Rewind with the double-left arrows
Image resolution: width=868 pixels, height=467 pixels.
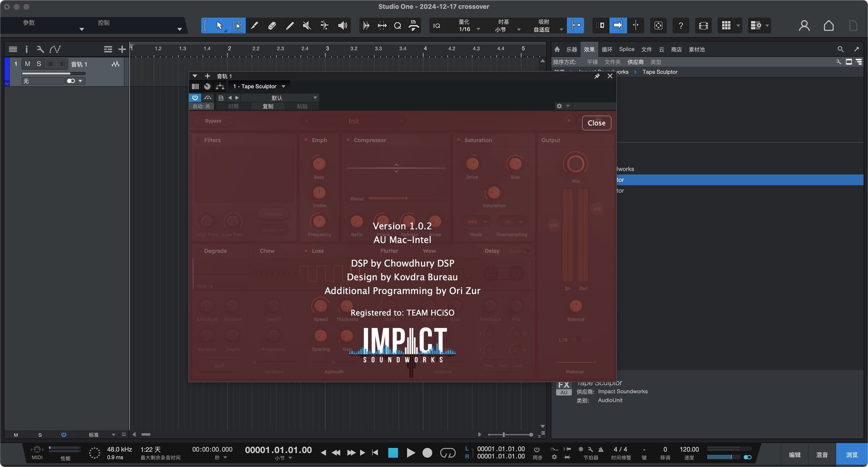coord(336,453)
